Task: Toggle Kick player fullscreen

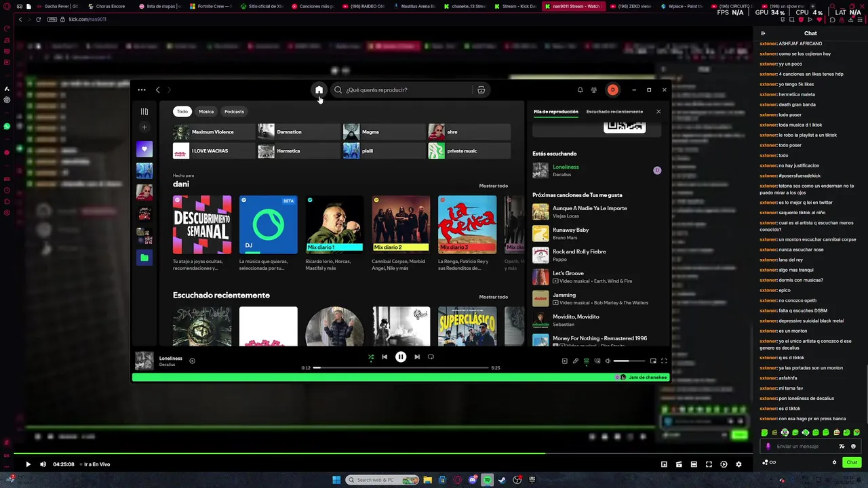Action: [x=709, y=464]
